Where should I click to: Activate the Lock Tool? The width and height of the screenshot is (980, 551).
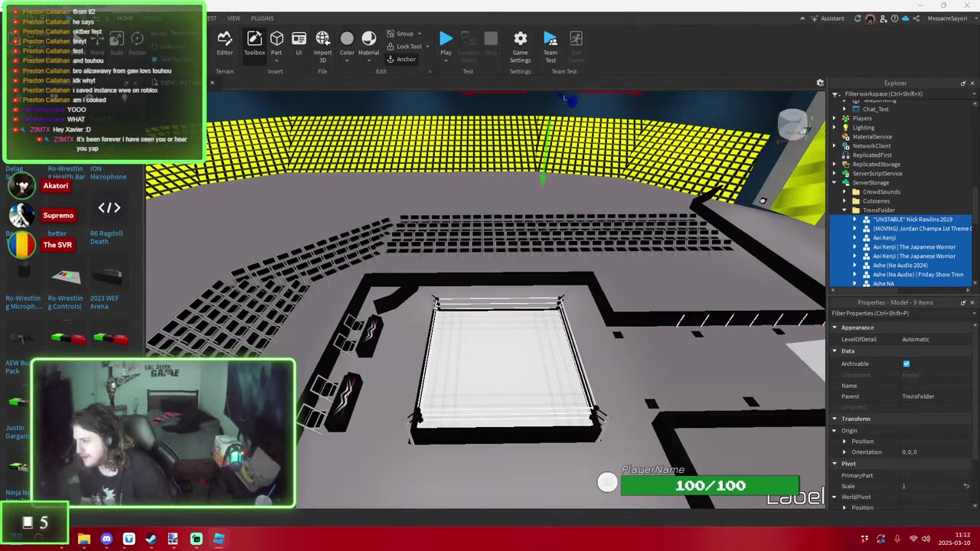click(403, 46)
